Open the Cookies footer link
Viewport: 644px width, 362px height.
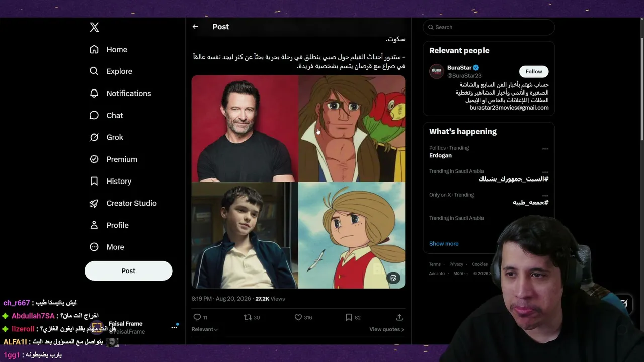479,264
